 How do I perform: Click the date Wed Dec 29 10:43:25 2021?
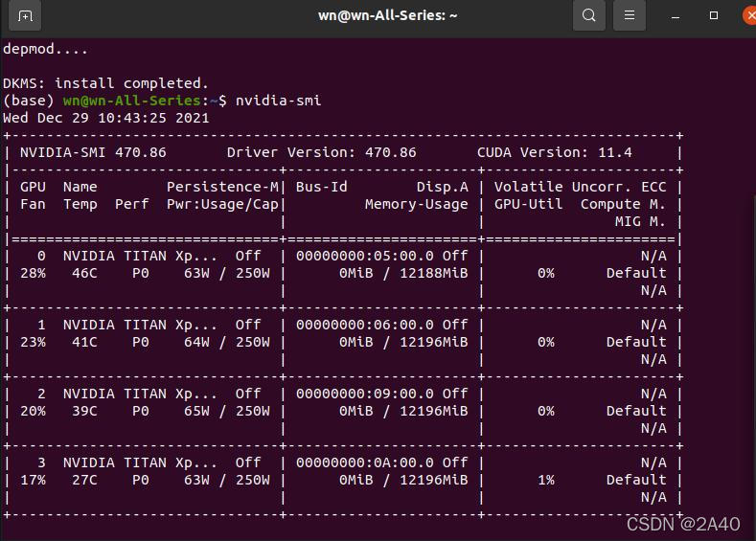[106, 118]
